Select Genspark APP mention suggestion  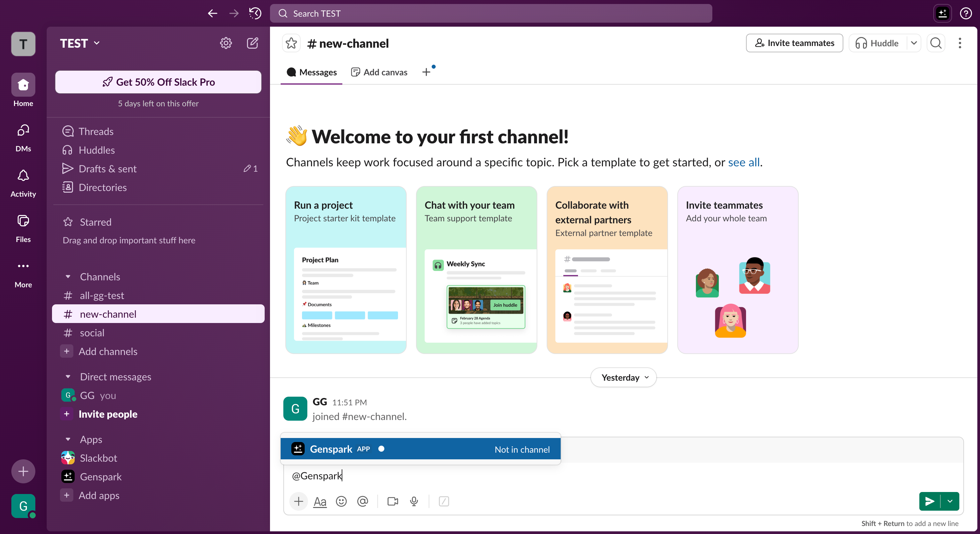click(420, 449)
